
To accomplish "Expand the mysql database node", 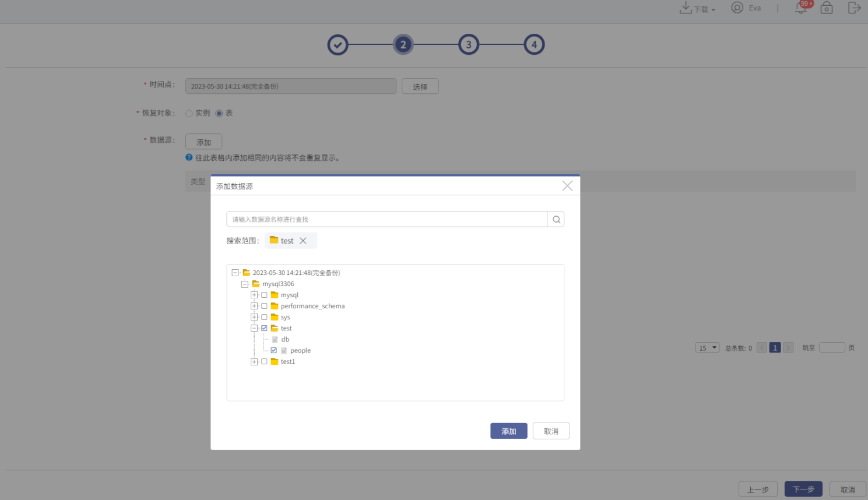I will (254, 295).
